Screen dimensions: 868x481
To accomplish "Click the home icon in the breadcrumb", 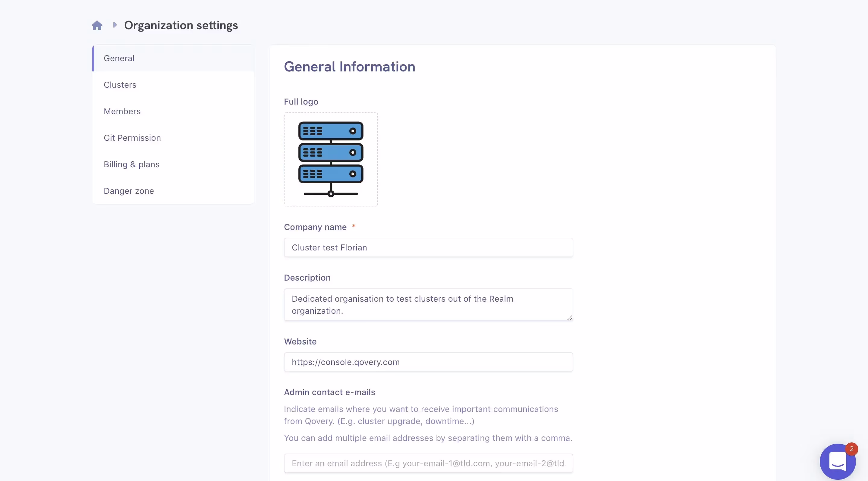I will [x=97, y=25].
